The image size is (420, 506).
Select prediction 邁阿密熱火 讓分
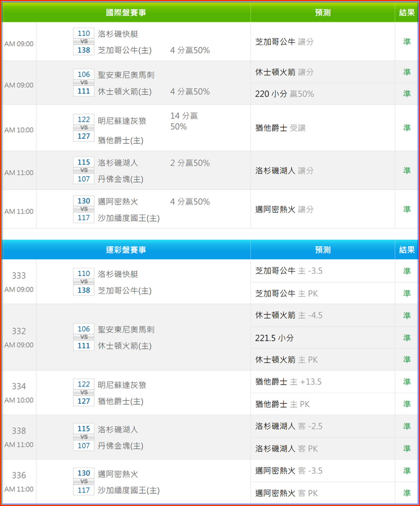coord(284,209)
